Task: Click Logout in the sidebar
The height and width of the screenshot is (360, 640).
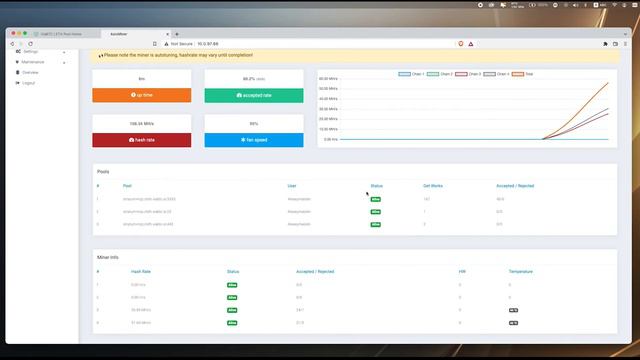Action: click(x=29, y=83)
